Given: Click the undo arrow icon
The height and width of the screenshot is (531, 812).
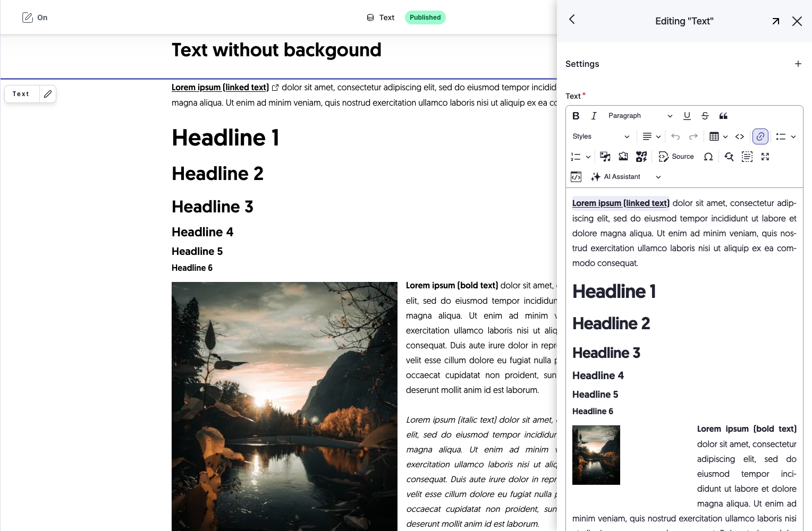Looking at the screenshot, I should pos(675,136).
